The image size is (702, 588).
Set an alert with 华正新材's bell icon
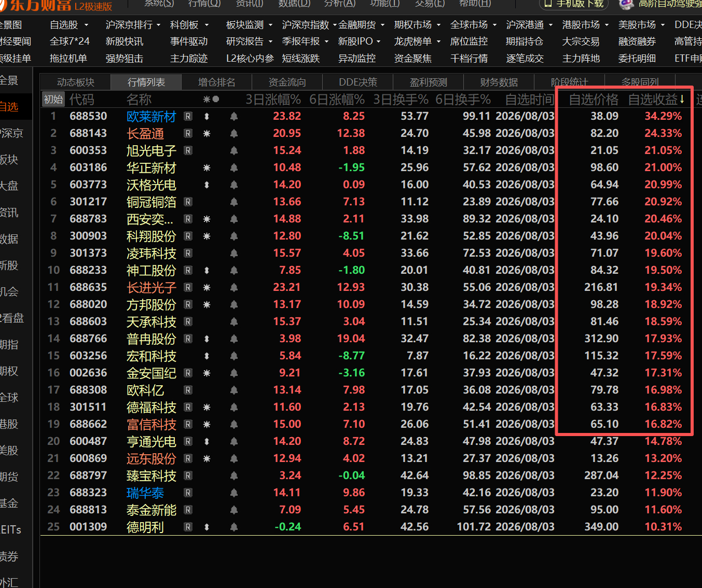pos(234,168)
